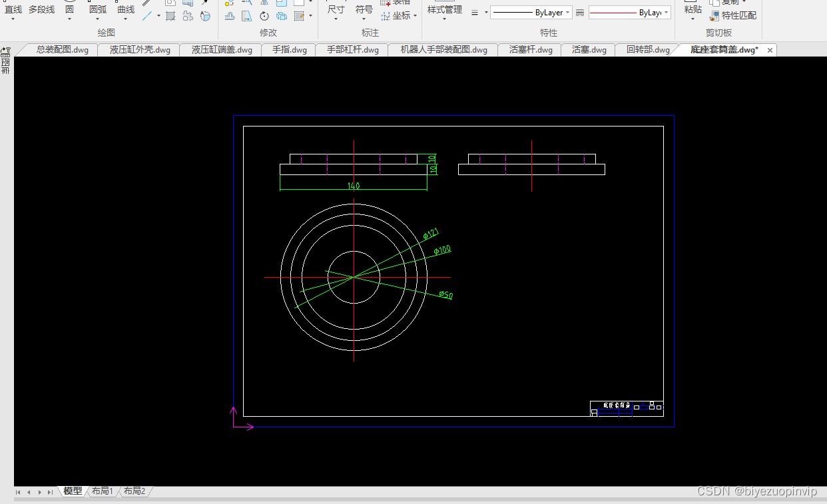
Task: Expand the 直线 dropdown arrow
Action: click(13, 19)
